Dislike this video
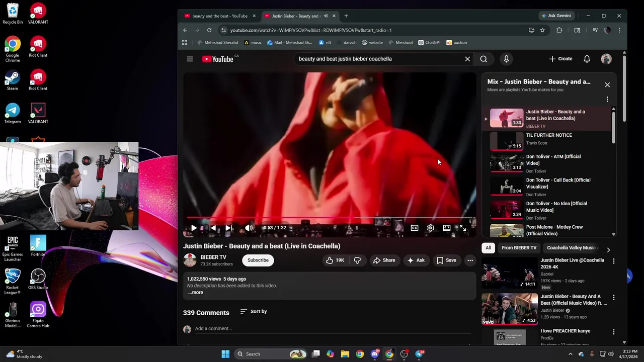Viewport: 644px width, 362px height. tap(357, 260)
